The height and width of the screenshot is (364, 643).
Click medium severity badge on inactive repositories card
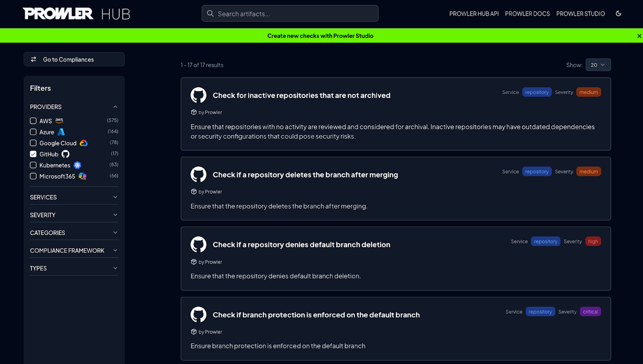point(588,92)
